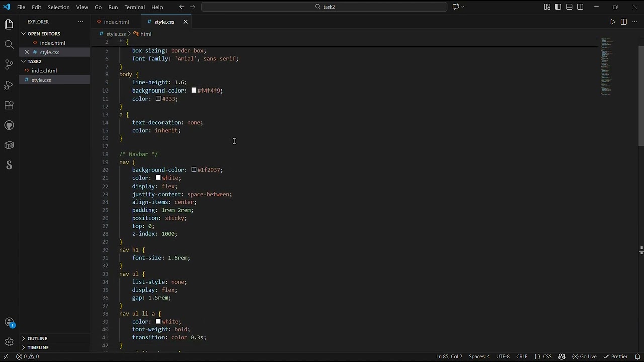Go back in navigation history
644x362 pixels.
(x=182, y=7)
